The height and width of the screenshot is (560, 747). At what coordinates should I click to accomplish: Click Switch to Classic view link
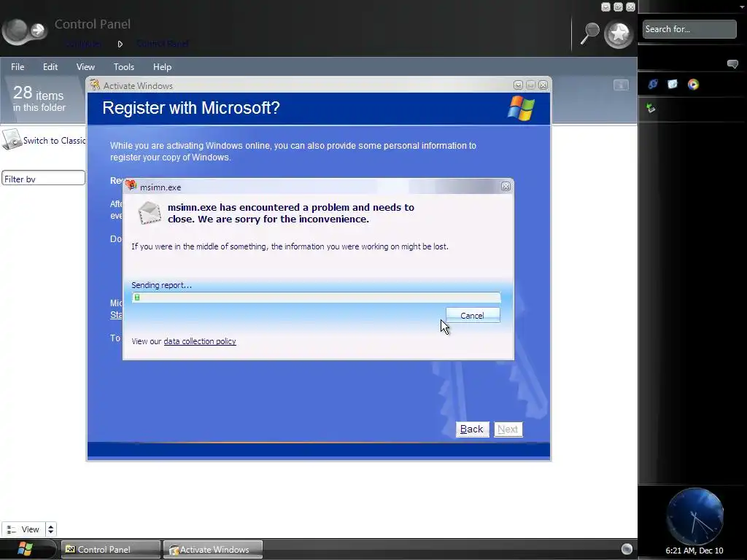54,141
